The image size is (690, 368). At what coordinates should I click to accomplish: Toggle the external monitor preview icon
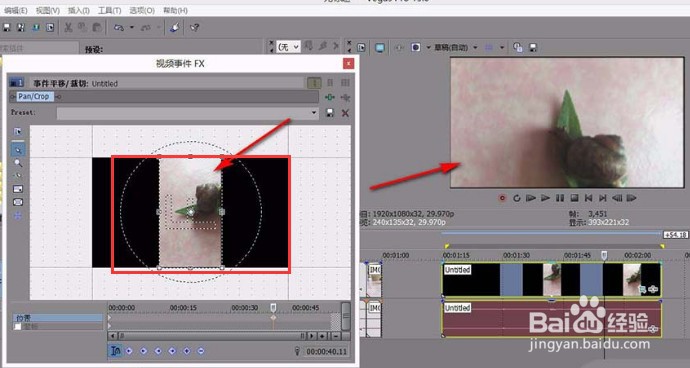(380, 48)
